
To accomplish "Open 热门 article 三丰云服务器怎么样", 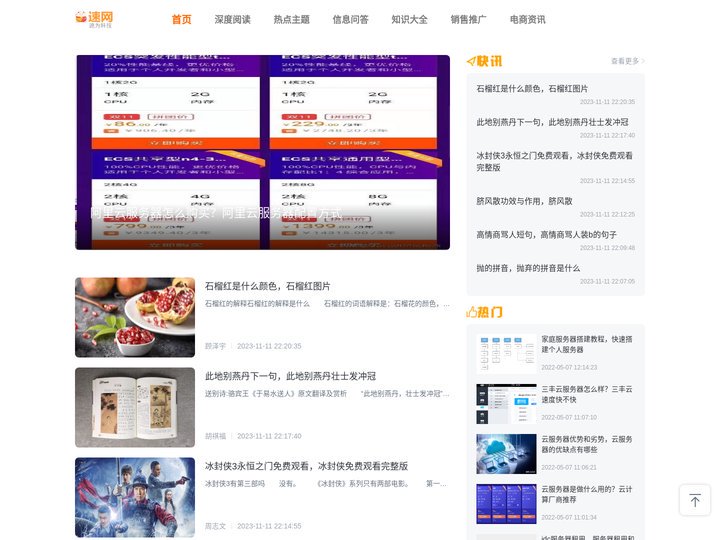I will coord(587,394).
